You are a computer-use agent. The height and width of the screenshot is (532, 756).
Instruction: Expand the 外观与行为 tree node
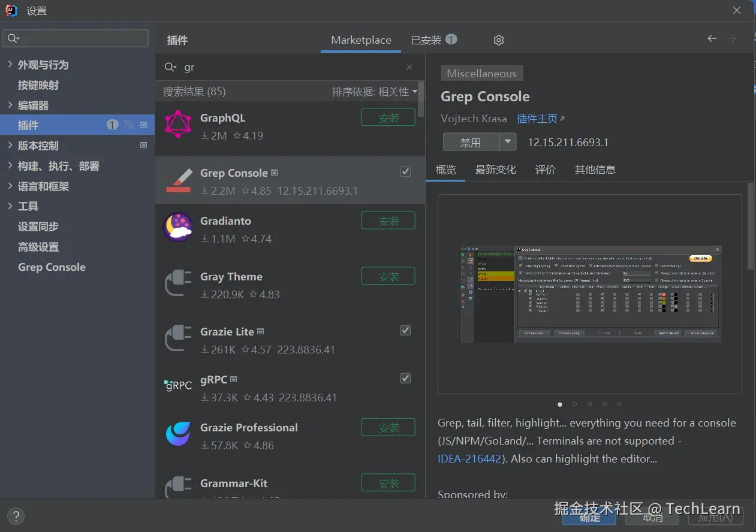pyautogui.click(x=10, y=64)
